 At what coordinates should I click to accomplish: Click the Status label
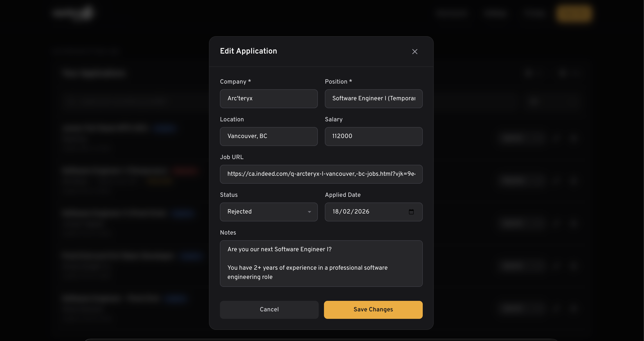pos(228,195)
